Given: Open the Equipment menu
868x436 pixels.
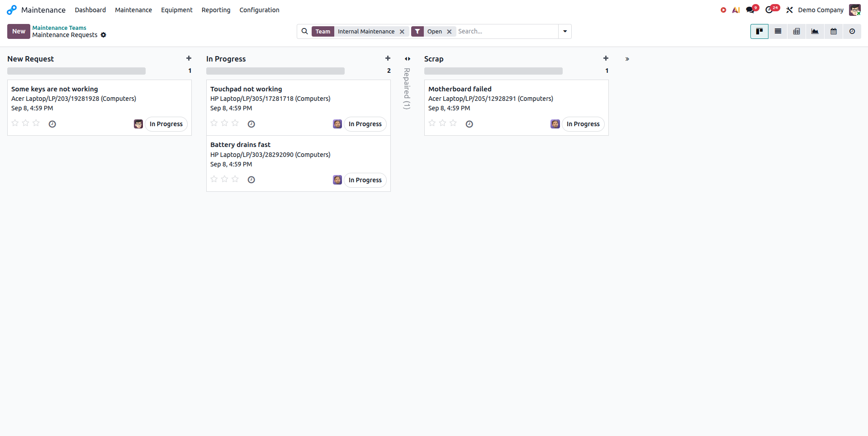Looking at the screenshot, I should [x=177, y=10].
